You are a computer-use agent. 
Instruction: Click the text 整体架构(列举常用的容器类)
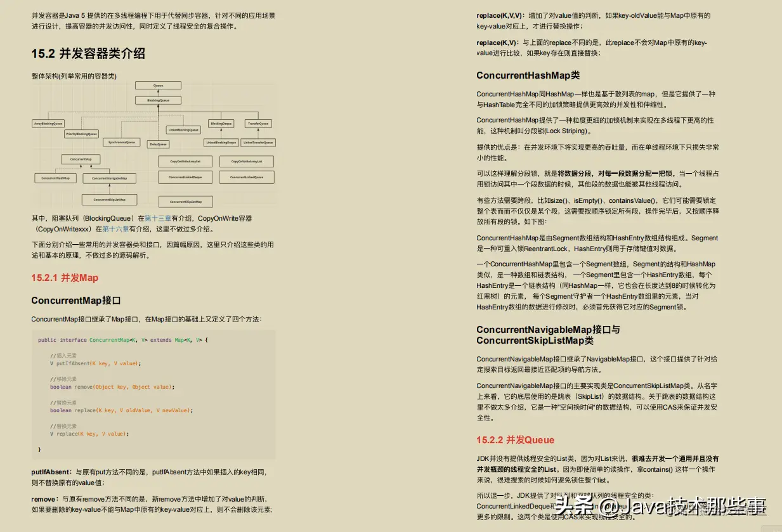[x=74, y=75]
